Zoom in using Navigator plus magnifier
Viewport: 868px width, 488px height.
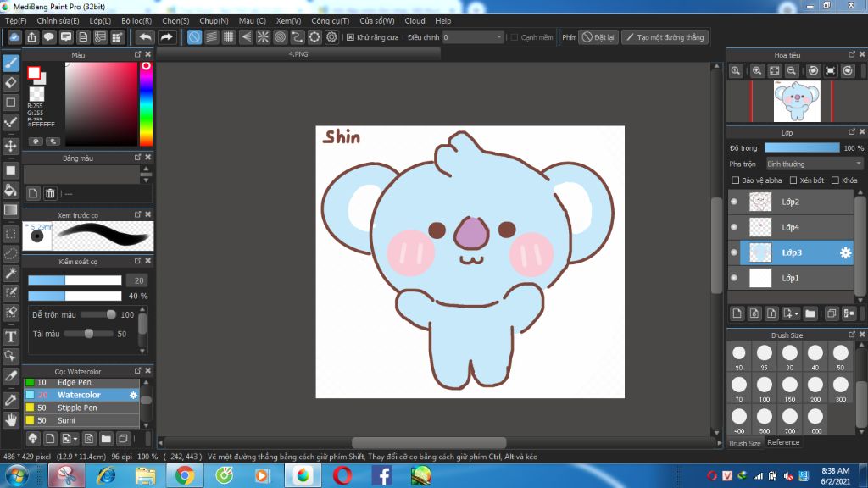757,71
